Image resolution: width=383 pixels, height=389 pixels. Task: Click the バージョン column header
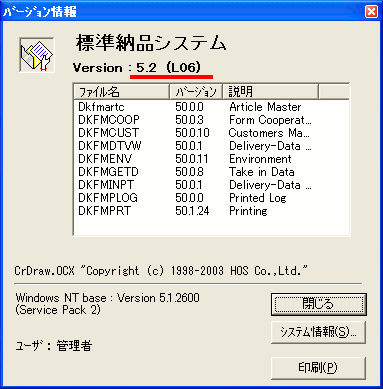point(196,91)
